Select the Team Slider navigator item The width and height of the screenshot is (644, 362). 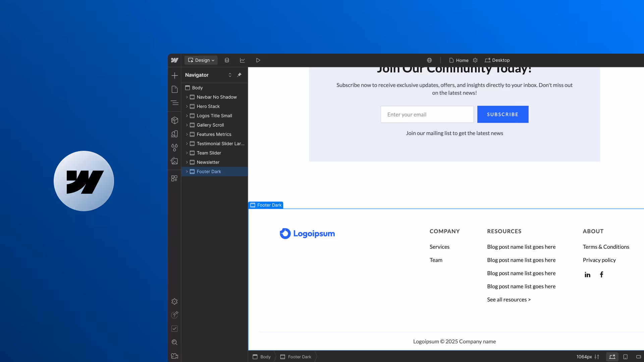click(209, 153)
